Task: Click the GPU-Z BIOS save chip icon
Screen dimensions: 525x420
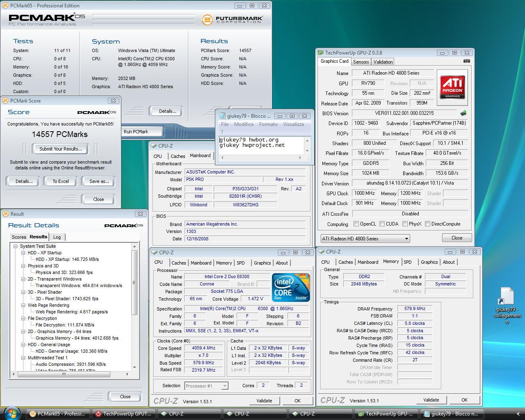Action: (463, 113)
